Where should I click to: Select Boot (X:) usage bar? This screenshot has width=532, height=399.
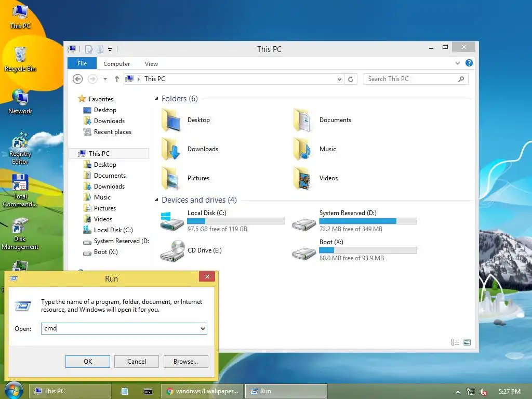(368, 250)
